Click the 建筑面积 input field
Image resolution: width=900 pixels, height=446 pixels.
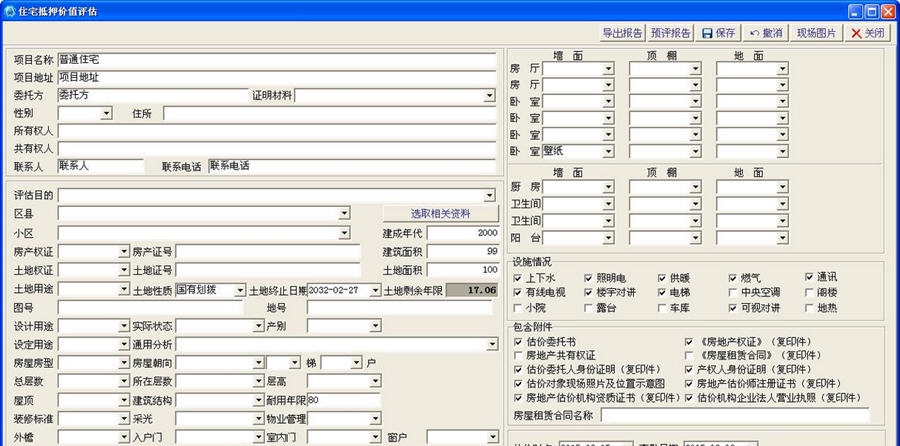(x=458, y=251)
